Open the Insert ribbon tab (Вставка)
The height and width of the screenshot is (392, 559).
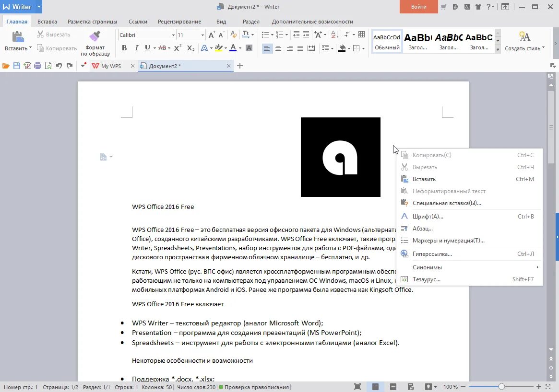47,22
